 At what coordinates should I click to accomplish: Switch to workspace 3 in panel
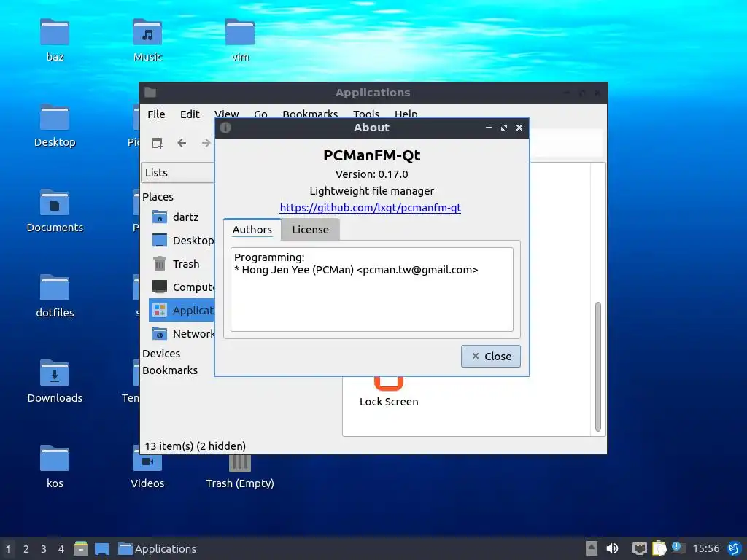click(43, 549)
